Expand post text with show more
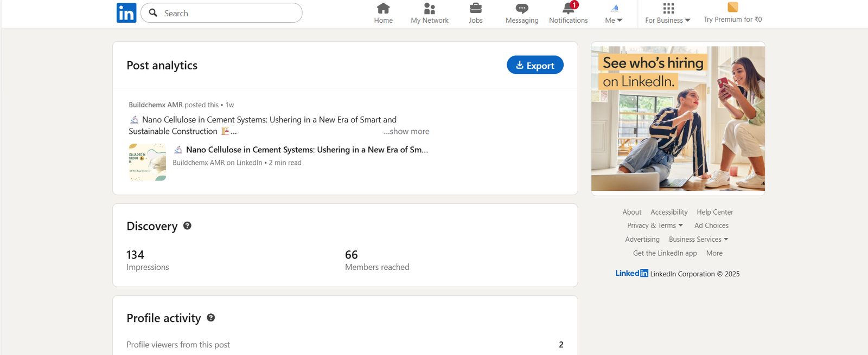Image resolution: width=868 pixels, height=355 pixels. tap(406, 131)
